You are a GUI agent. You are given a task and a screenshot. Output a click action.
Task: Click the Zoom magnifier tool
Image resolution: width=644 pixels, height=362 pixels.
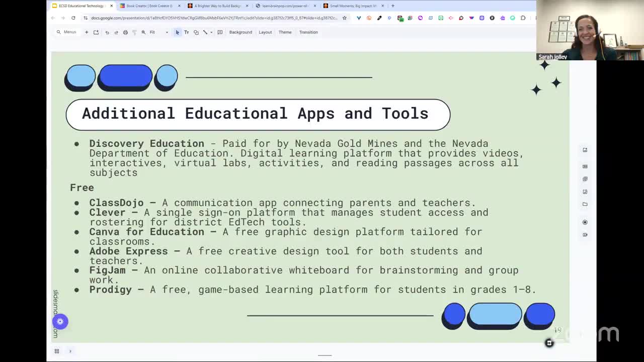click(x=143, y=32)
